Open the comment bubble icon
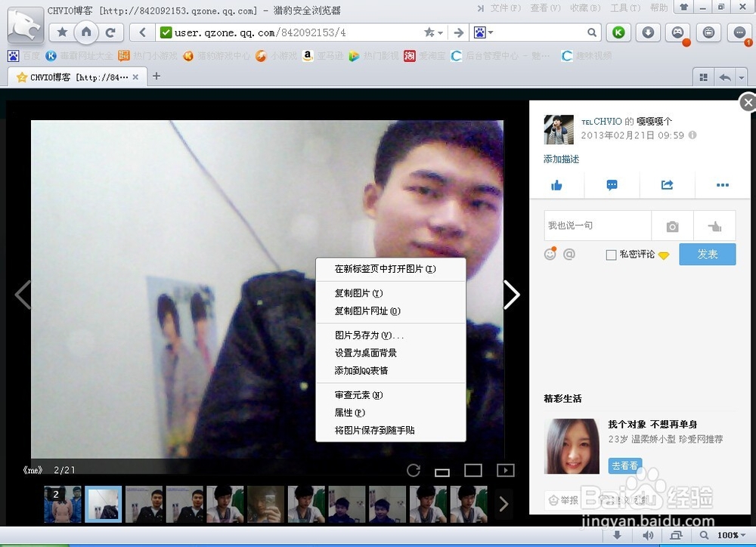 pos(612,184)
